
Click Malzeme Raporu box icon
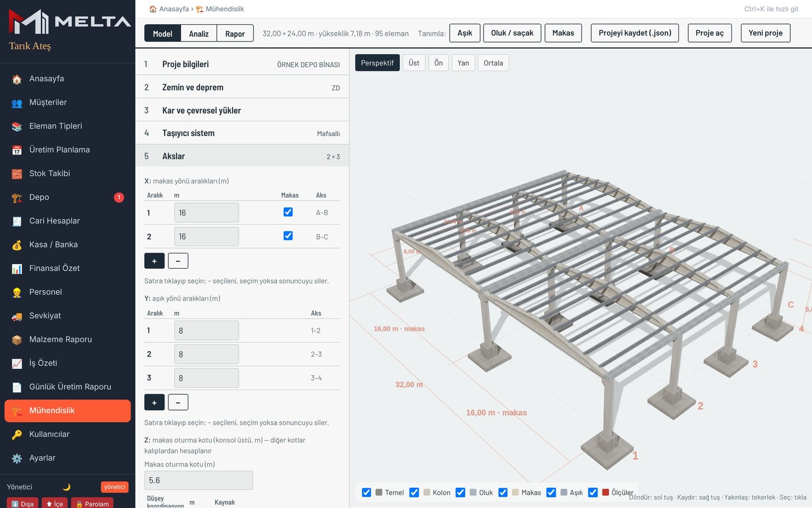17,339
